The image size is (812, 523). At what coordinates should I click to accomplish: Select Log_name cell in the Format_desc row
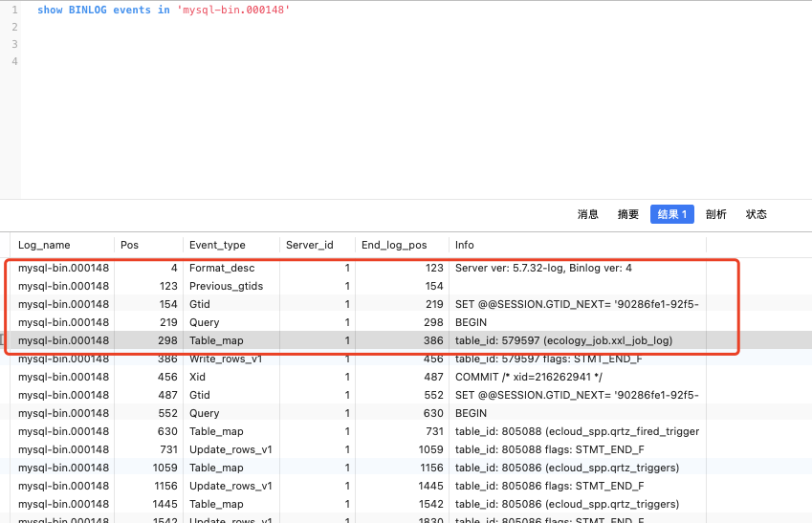(x=63, y=268)
